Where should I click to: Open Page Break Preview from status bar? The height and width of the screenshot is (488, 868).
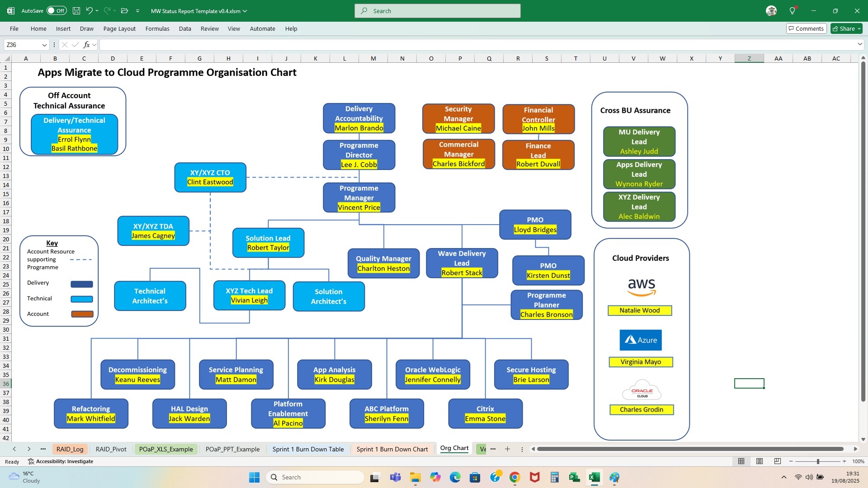pos(778,461)
